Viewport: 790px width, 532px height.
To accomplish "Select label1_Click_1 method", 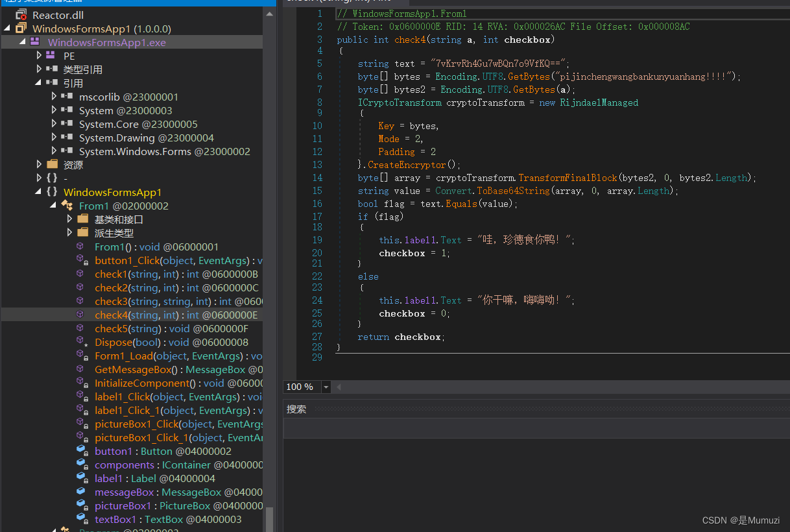I will click(178, 410).
